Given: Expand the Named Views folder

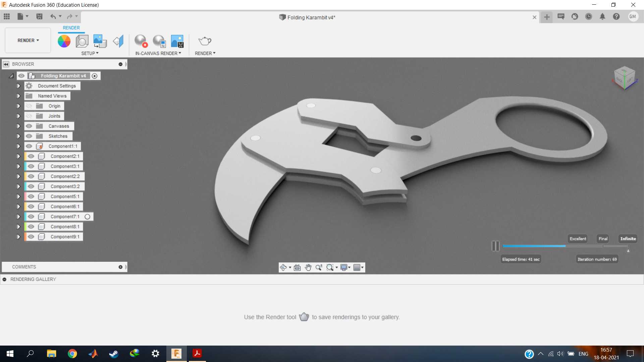Looking at the screenshot, I should pyautogui.click(x=18, y=96).
